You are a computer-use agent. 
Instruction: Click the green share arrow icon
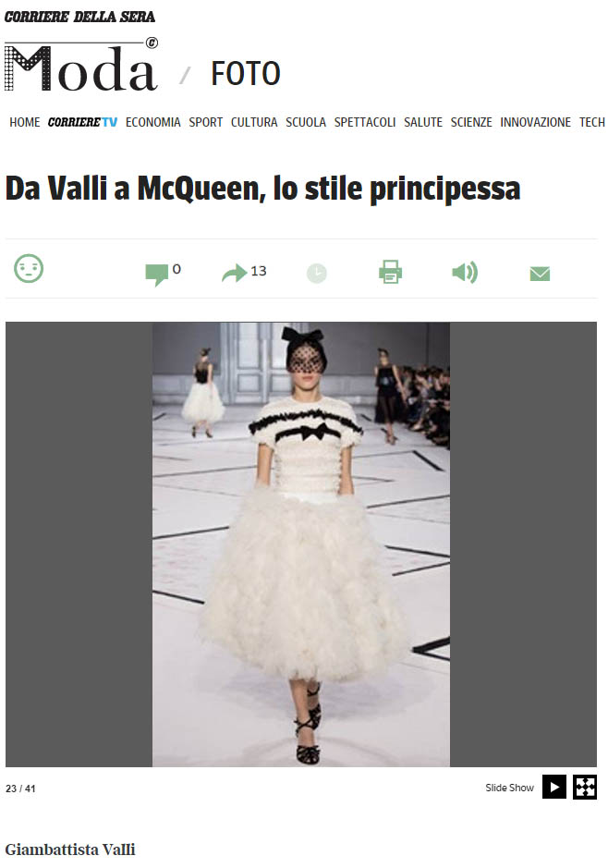point(235,273)
